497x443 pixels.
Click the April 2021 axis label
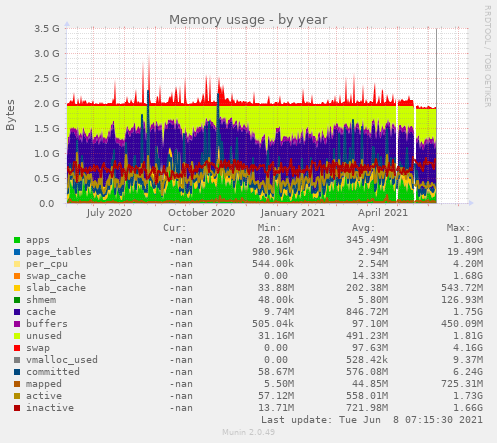[383, 213]
